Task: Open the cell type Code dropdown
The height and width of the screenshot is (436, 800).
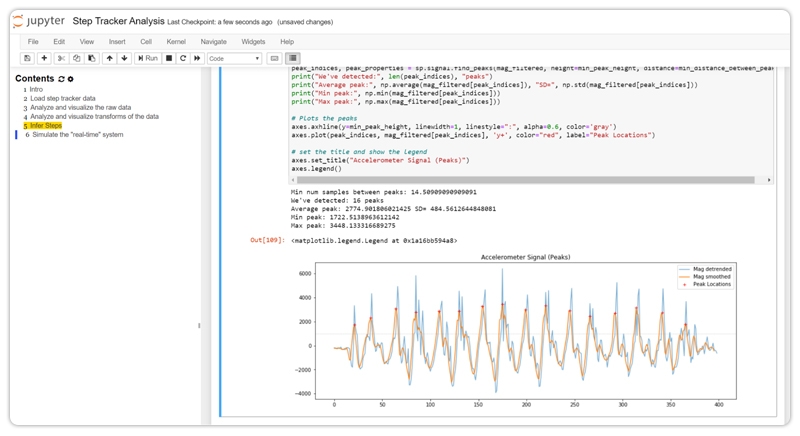Action: (x=234, y=59)
